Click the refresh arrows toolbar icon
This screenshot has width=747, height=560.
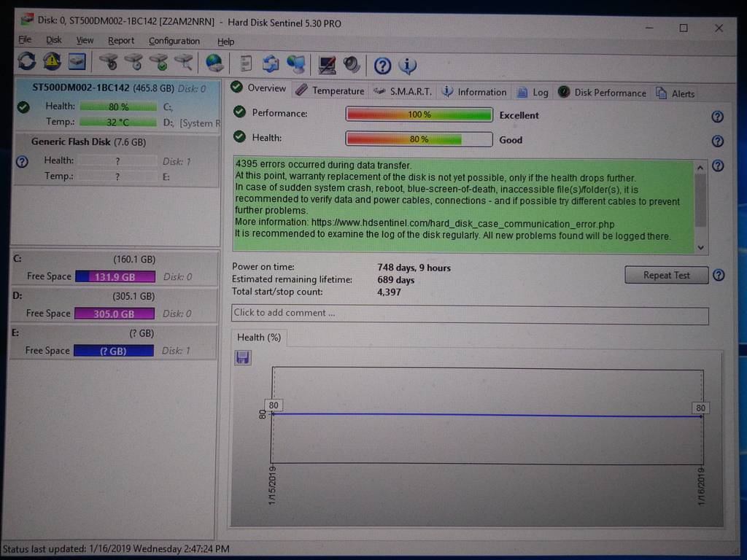point(27,62)
